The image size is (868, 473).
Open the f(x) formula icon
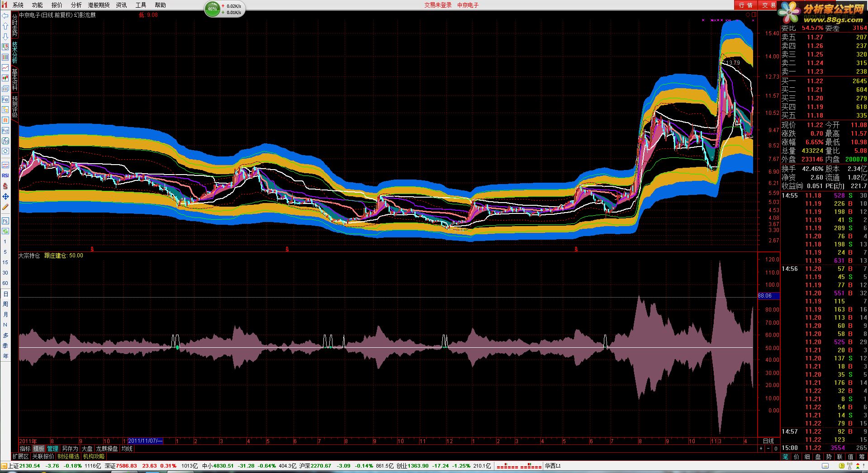(x=5, y=141)
